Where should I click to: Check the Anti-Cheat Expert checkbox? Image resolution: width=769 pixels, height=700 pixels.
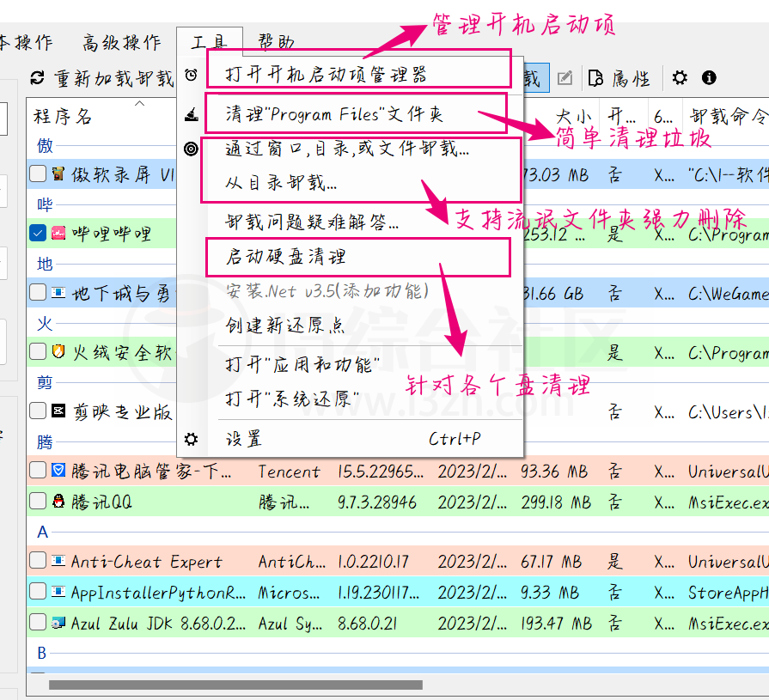tap(38, 560)
